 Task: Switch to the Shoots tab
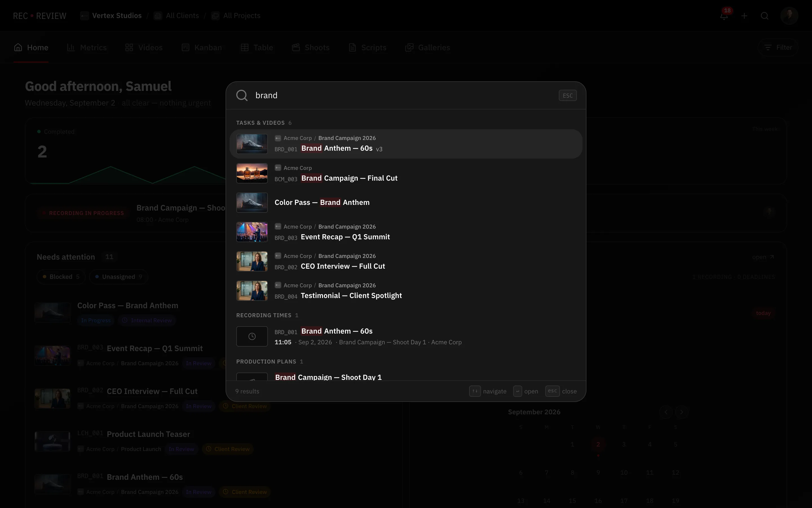310,47
